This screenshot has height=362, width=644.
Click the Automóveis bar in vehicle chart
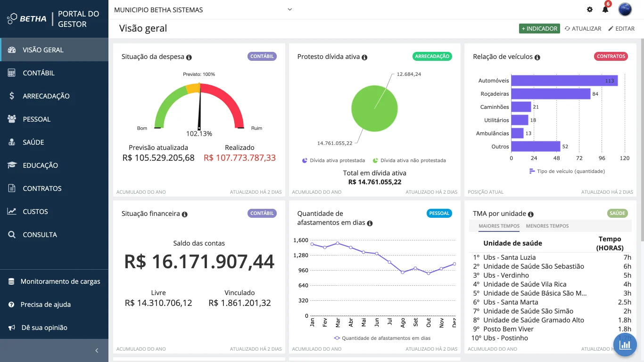click(x=564, y=81)
